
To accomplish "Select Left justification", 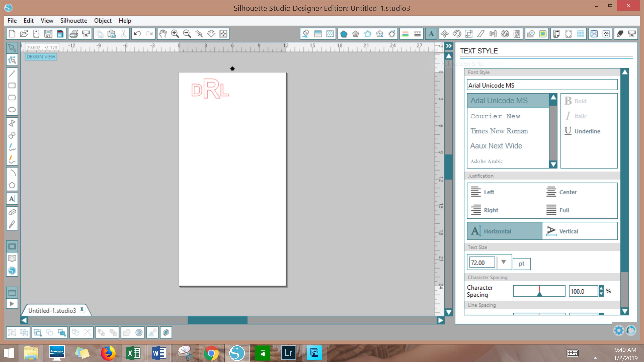I will tap(483, 192).
